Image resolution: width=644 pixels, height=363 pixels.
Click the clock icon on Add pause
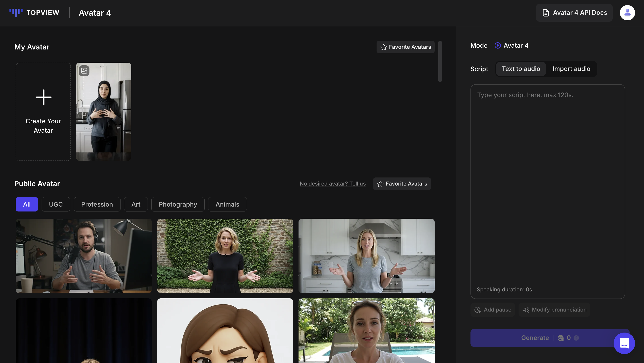click(x=478, y=310)
